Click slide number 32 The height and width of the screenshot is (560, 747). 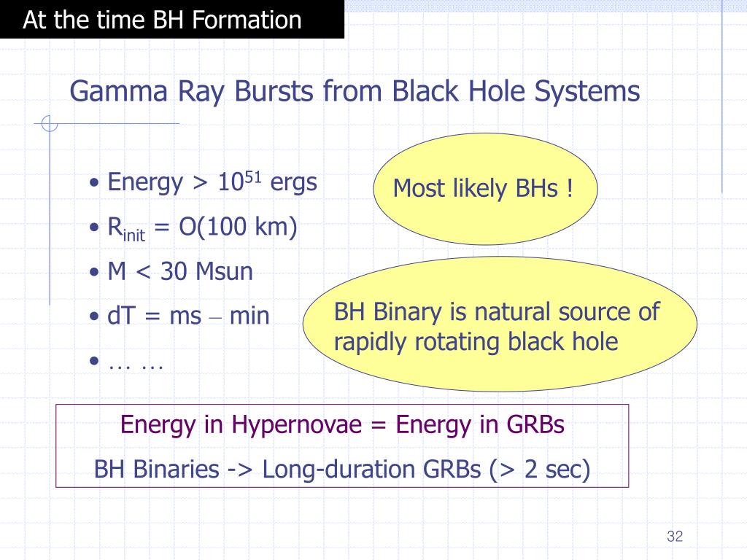click(675, 536)
